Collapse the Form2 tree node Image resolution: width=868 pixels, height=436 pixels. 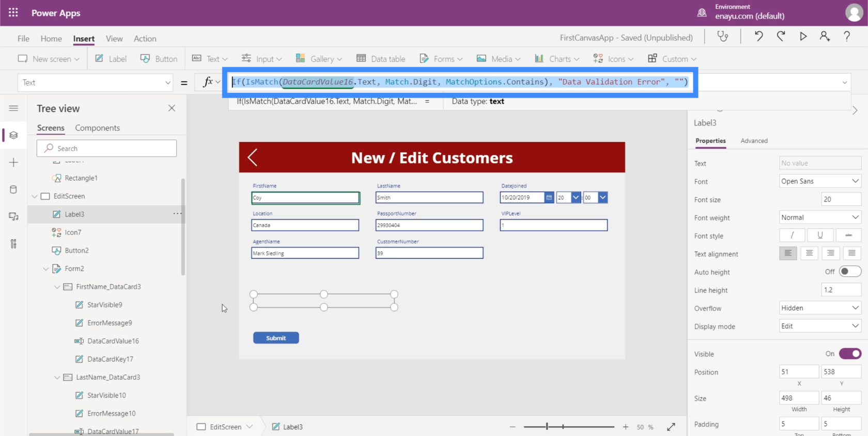46,269
